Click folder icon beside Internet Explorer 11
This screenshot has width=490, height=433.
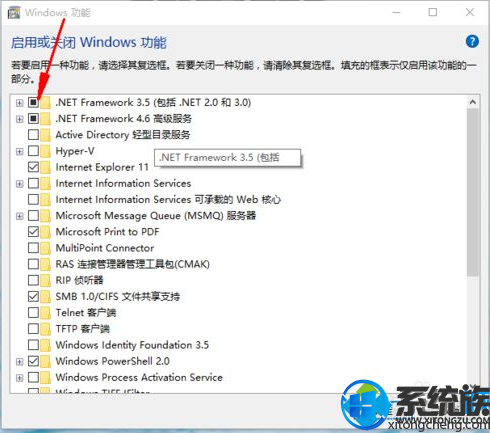coord(46,167)
